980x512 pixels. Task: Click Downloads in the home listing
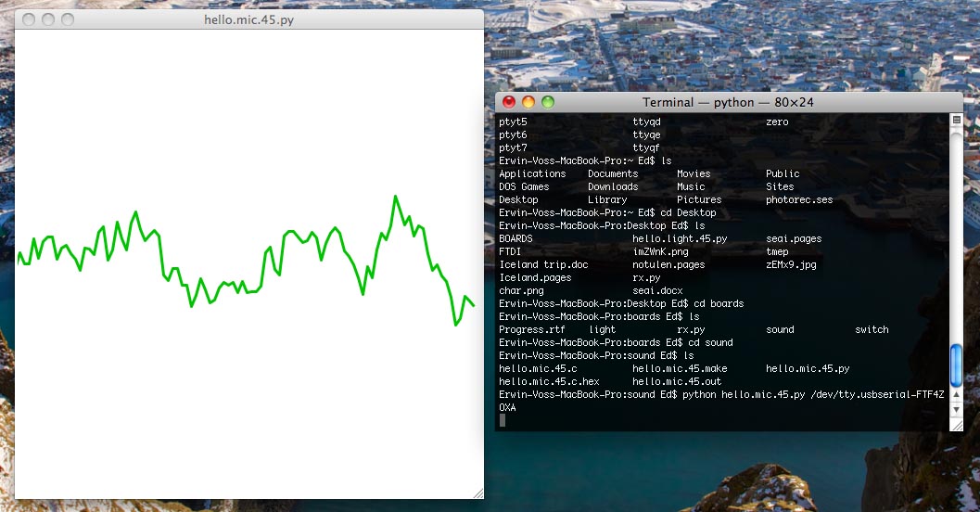tap(613, 187)
